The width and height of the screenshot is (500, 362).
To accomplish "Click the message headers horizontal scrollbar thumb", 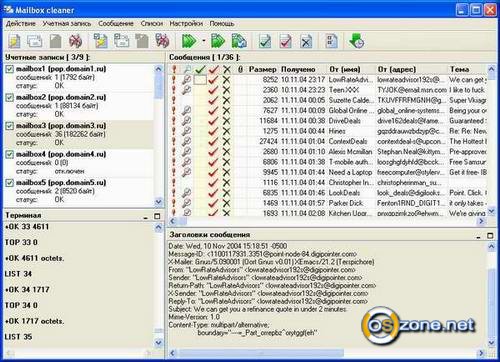I will (261, 353).
